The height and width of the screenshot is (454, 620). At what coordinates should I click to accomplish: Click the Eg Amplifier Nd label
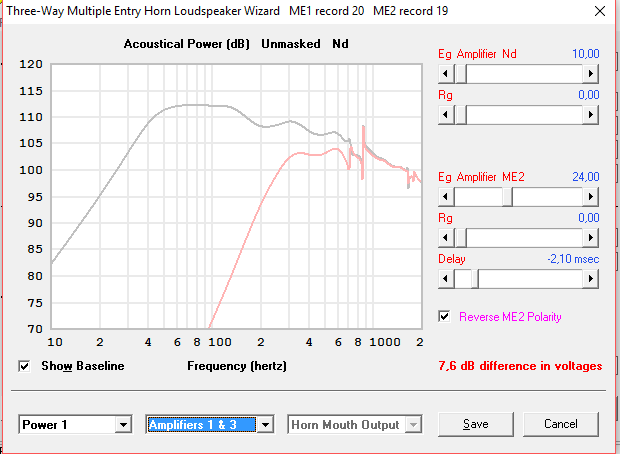click(477, 54)
